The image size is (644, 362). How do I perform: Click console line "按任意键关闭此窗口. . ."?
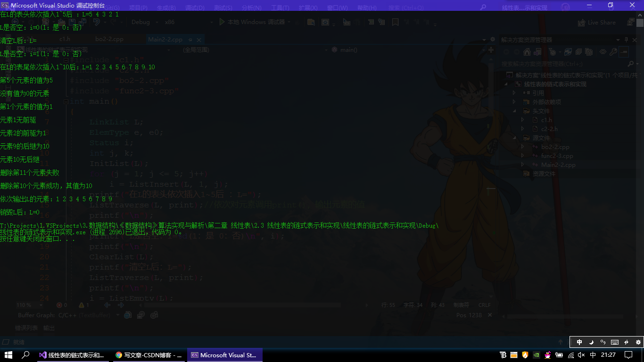pyautogui.click(x=37, y=239)
